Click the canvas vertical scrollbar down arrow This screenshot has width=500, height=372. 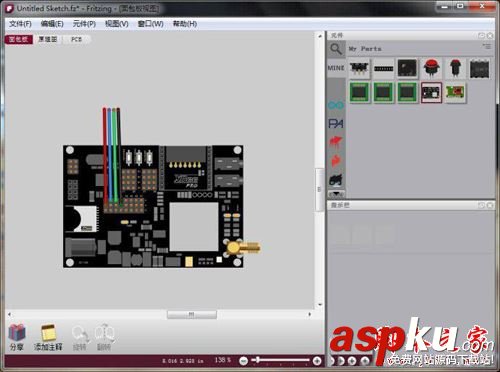[x=320, y=304]
